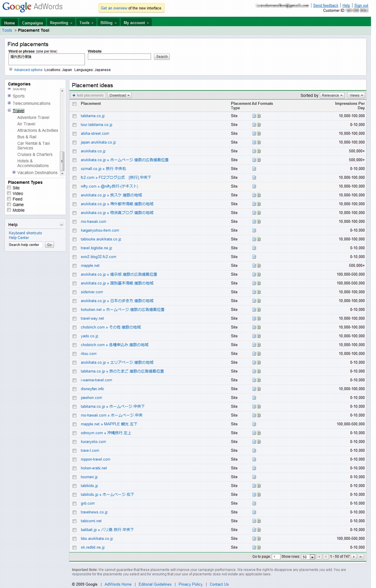The height and width of the screenshot is (588, 376).
Task: Click the image ad icon for travel-way.net
Action: click(259, 318)
